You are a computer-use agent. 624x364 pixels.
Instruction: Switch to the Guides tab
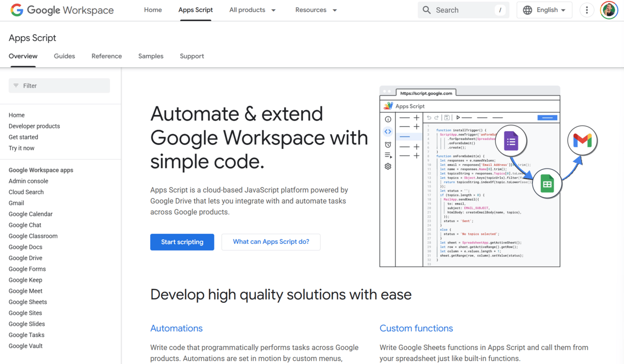64,56
